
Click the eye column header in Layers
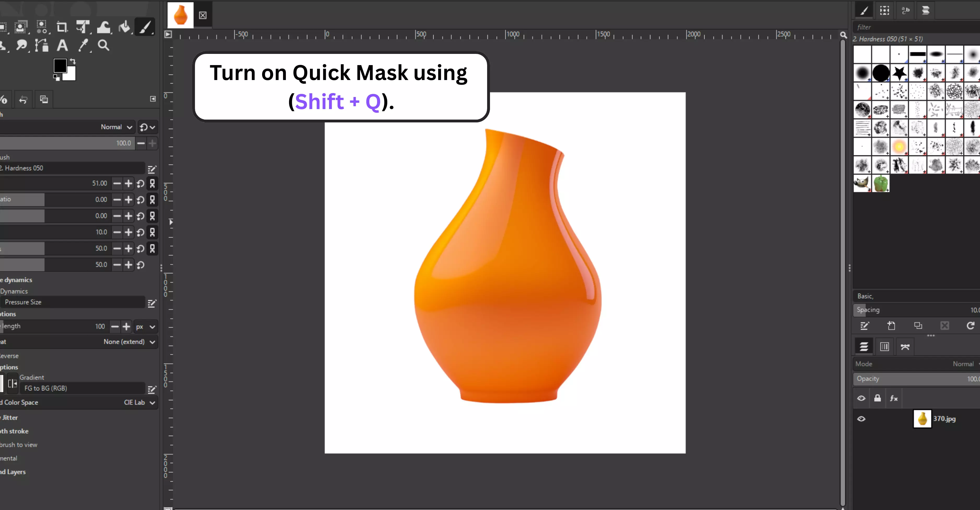(861, 399)
